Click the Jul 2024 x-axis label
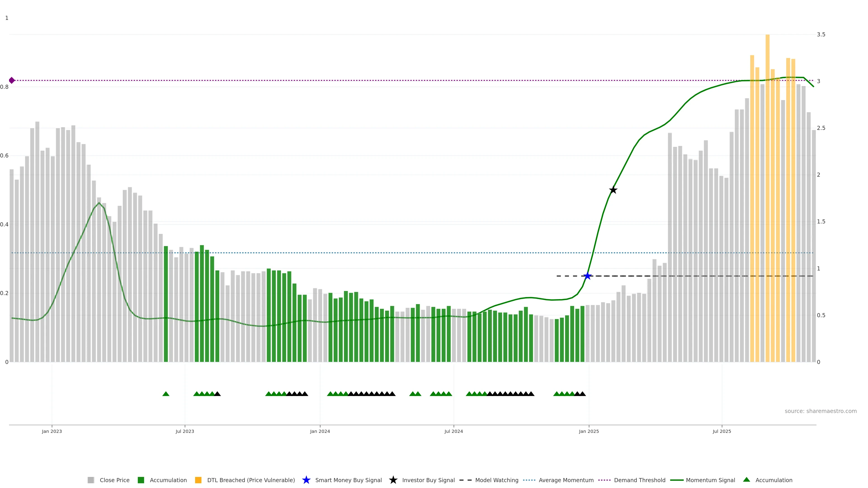Viewport: 868px width, 488px height. point(453,431)
